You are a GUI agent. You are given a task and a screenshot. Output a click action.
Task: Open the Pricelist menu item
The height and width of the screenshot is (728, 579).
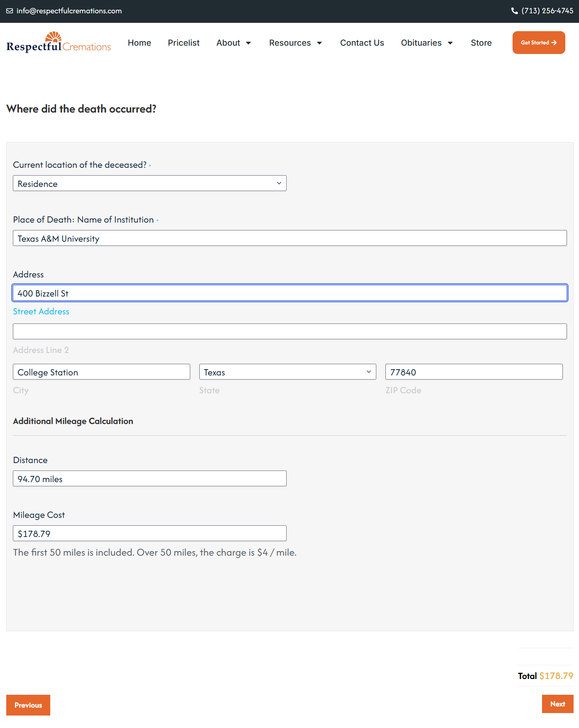click(x=184, y=43)
